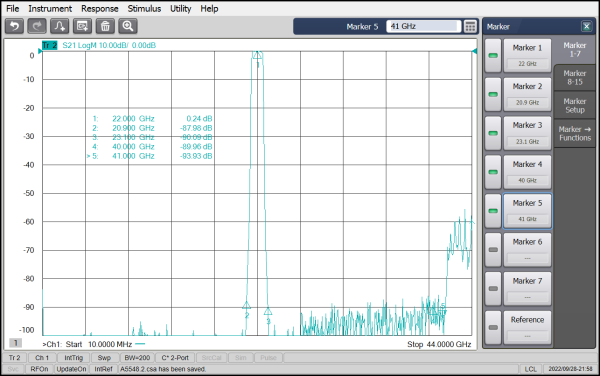The height and width of the screenshot is (376, 600).
Task: Toggle Marker 2 on/off indicator
Action: [493, 94]
